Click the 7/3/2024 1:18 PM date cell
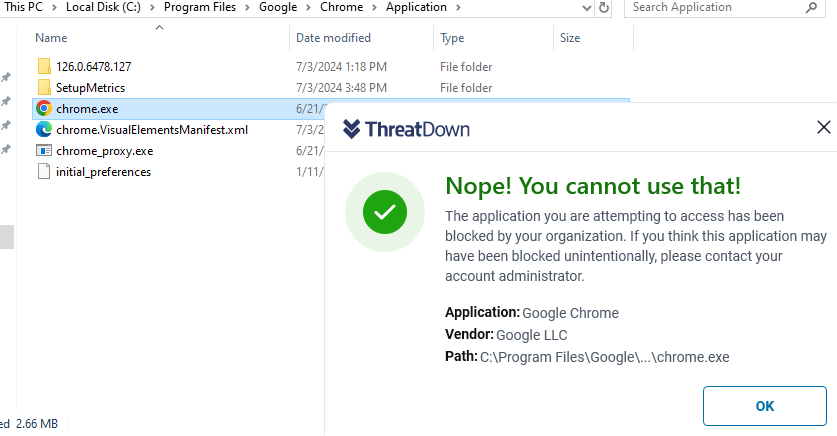 point(341,67)
